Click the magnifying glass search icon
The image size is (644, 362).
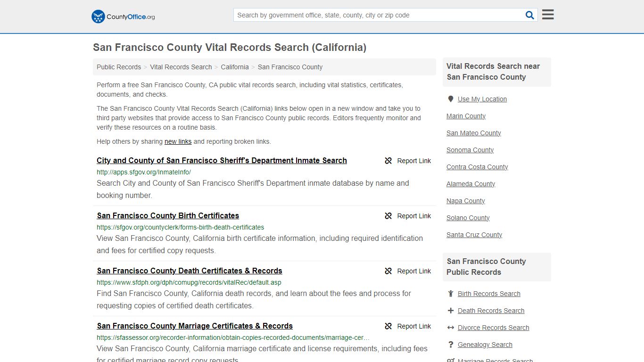pos(530,15)
